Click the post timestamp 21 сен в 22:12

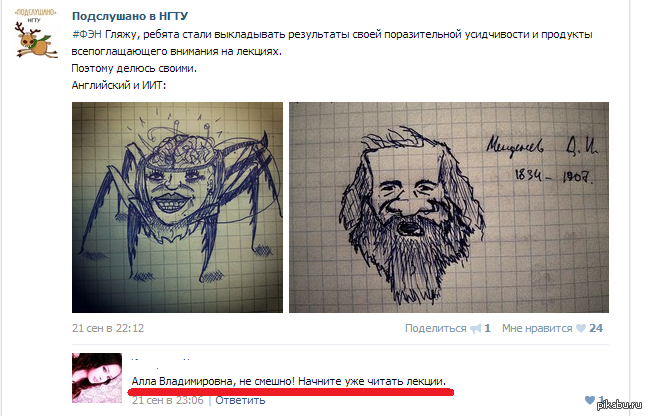[x=108, y=328]
